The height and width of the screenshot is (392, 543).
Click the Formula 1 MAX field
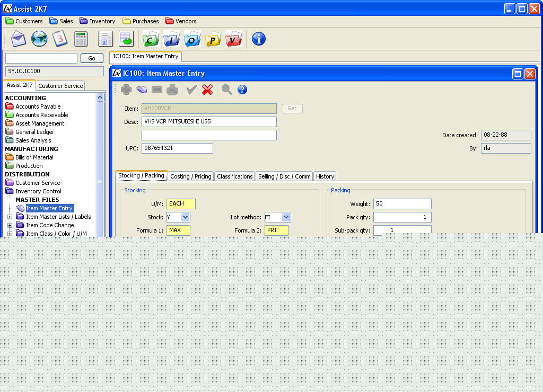pos(178,230)
